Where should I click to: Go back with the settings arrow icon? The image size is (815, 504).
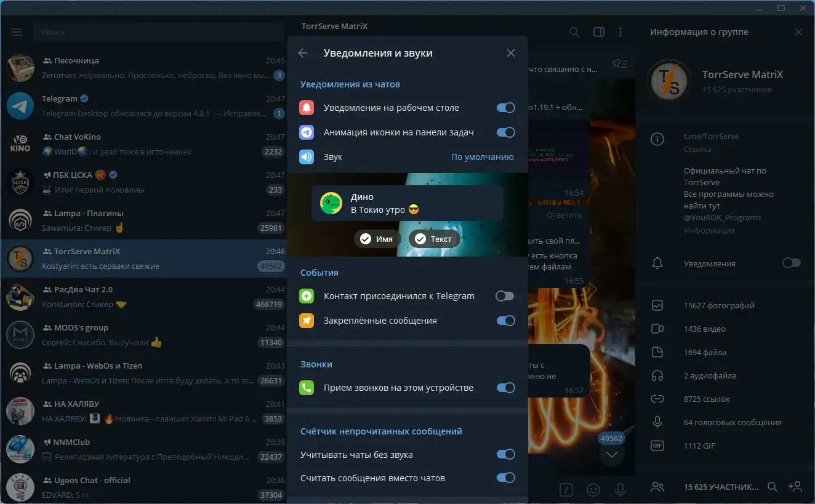coord(303,53)
